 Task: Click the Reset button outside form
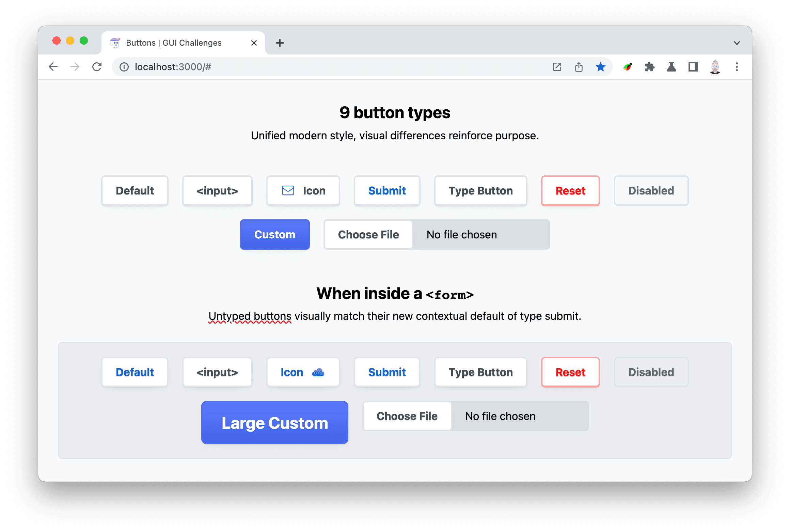(569, 191)
